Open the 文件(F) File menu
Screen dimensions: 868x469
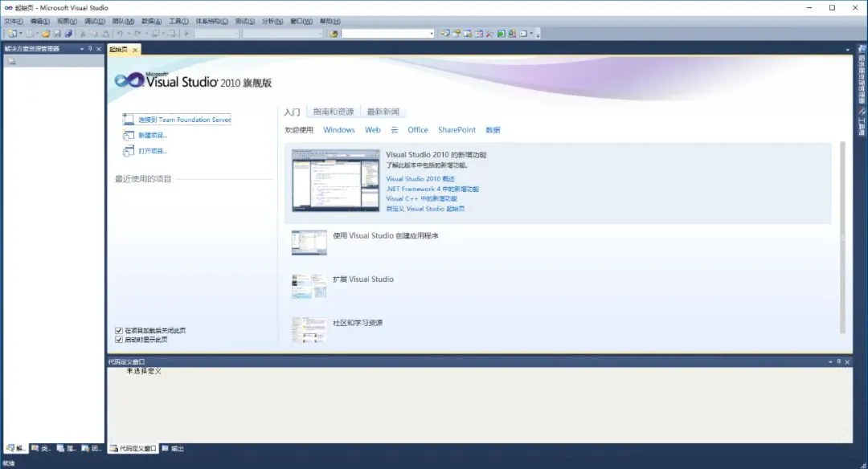(x=14, y=21)
